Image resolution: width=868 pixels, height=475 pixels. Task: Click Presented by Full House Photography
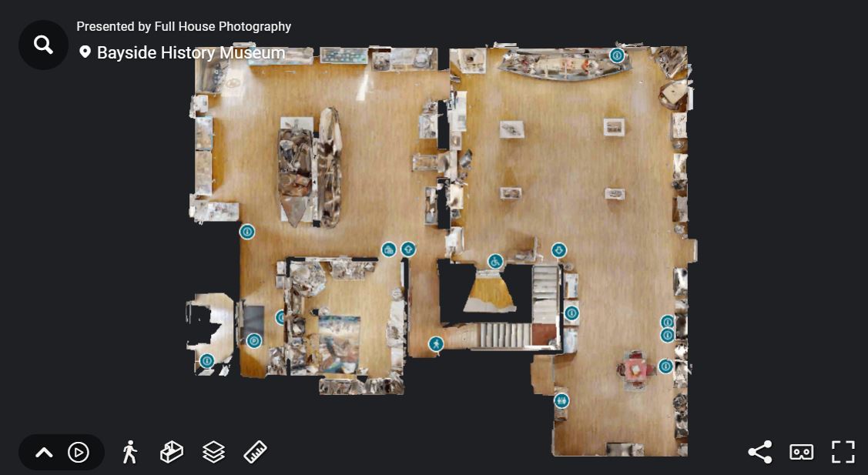click(x=184, y=26)
